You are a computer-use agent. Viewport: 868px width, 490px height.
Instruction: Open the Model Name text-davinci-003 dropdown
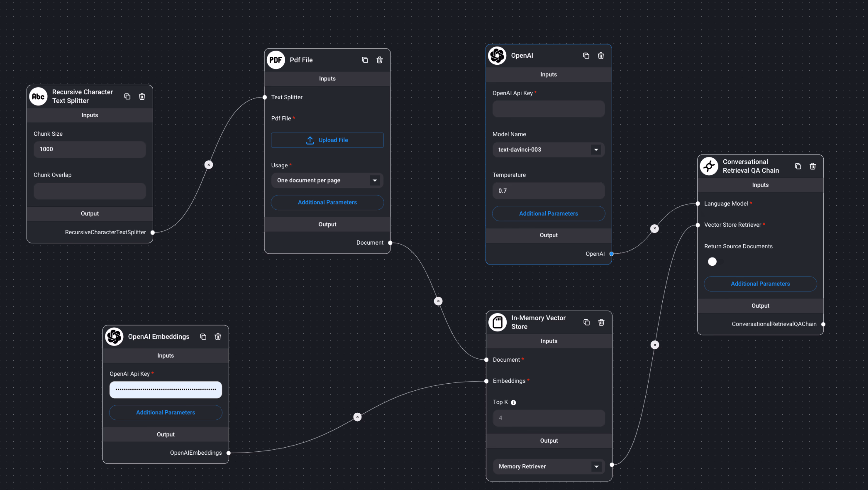(596, 150)
